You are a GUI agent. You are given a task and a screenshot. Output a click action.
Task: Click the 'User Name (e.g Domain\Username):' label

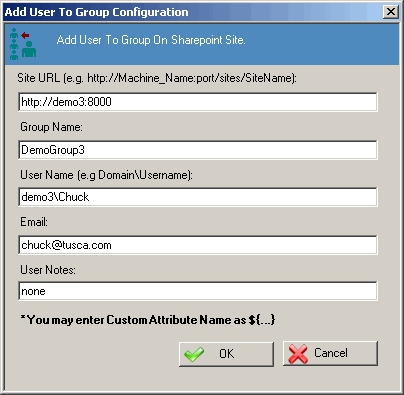(106, 175)
